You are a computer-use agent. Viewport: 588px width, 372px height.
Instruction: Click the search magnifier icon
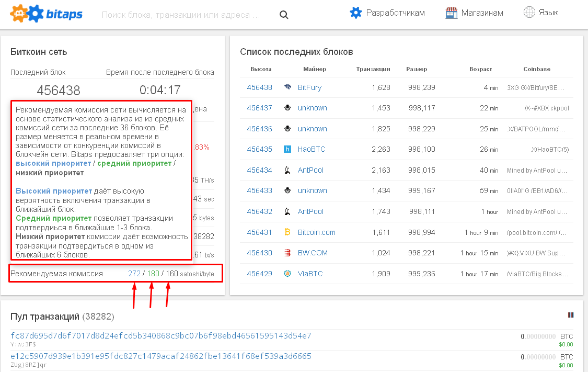pyautogui.click(x=284, y=15)
